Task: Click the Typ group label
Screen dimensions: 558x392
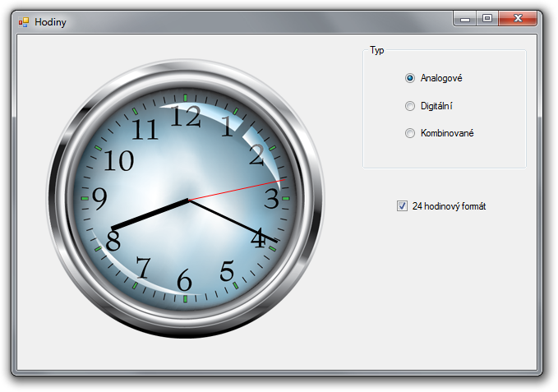Action: (377, 50)
